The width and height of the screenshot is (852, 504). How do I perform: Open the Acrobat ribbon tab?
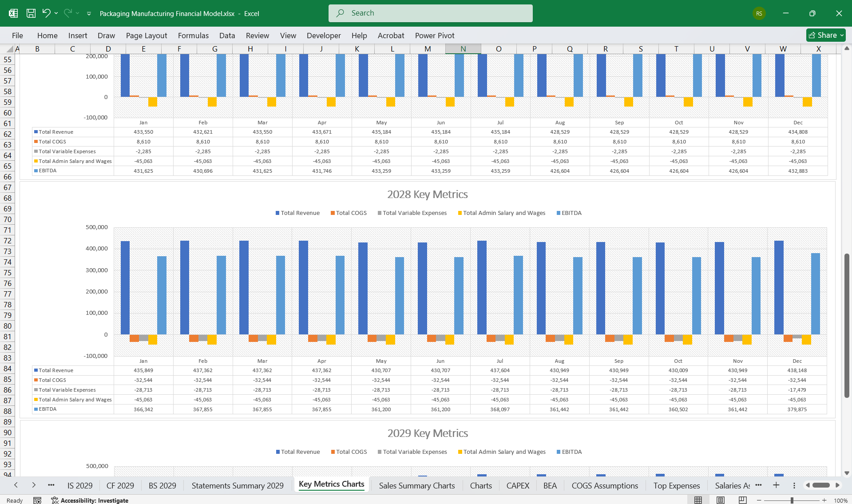[x=391, y=36]
